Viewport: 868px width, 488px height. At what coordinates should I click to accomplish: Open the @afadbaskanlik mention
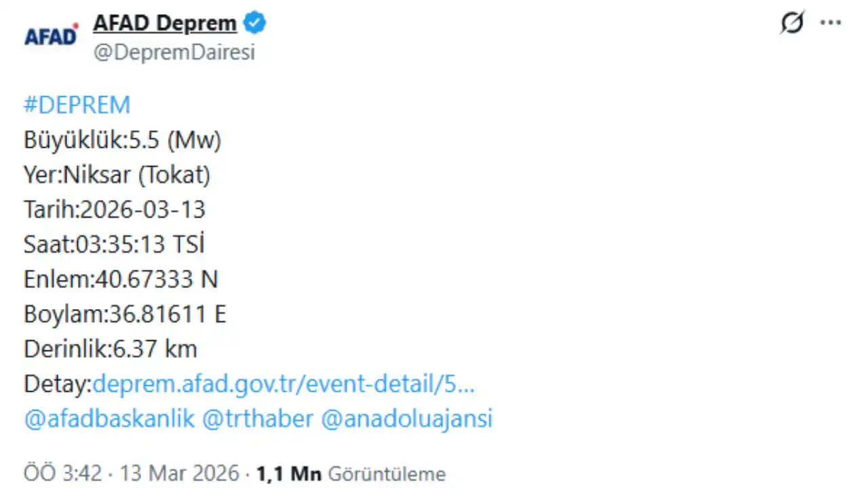click(x=109, y=418)
